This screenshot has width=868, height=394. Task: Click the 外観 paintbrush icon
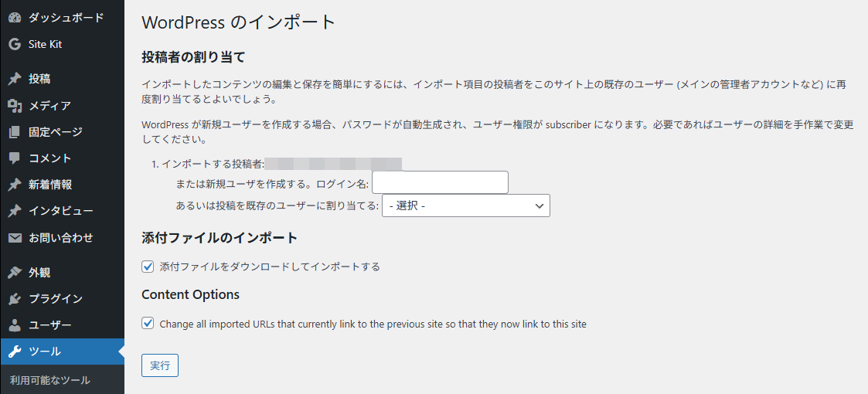[15, 272]
